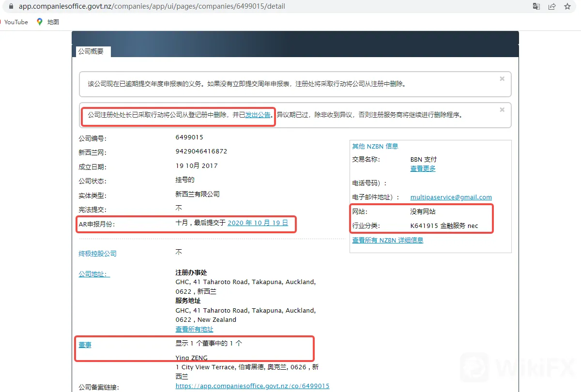Click the 注册办事处 heading
The height and width of the screenshot is (392, 581).
pyautogui.click(x=191, y=273)
